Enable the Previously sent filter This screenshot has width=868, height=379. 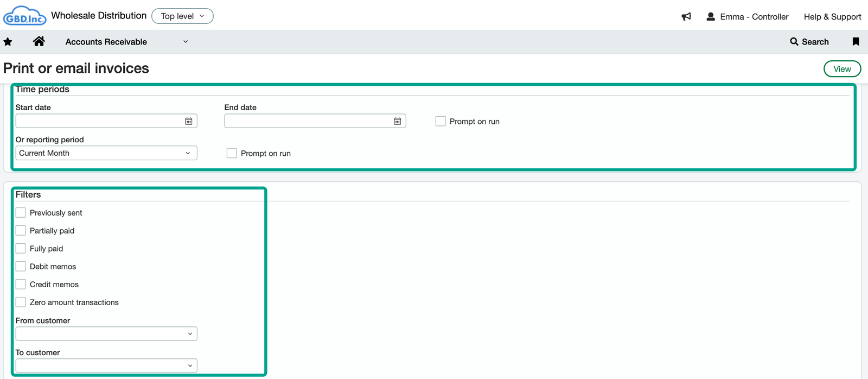click(x=21, y=212)
